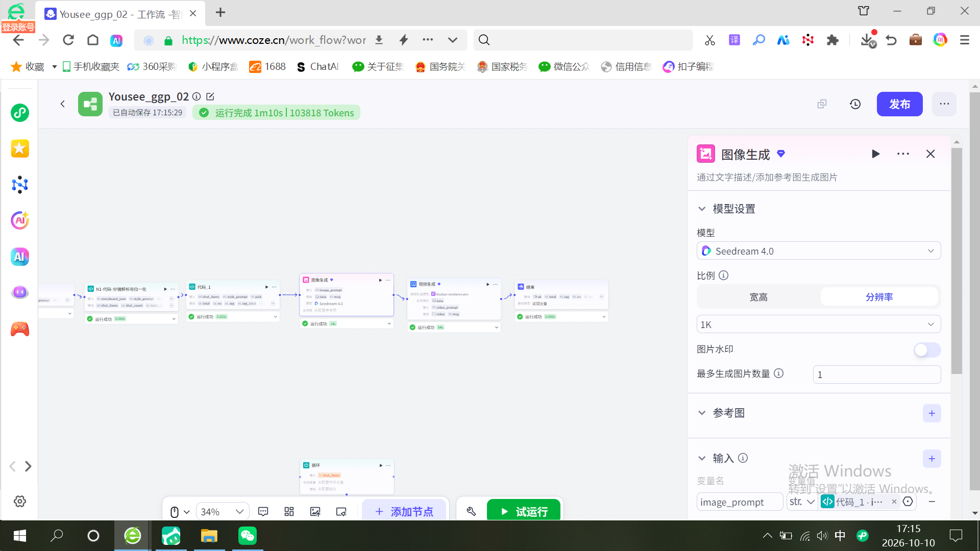Toggle the 图片水印 switch
This screenshot has height=551, width=980.
927,350
